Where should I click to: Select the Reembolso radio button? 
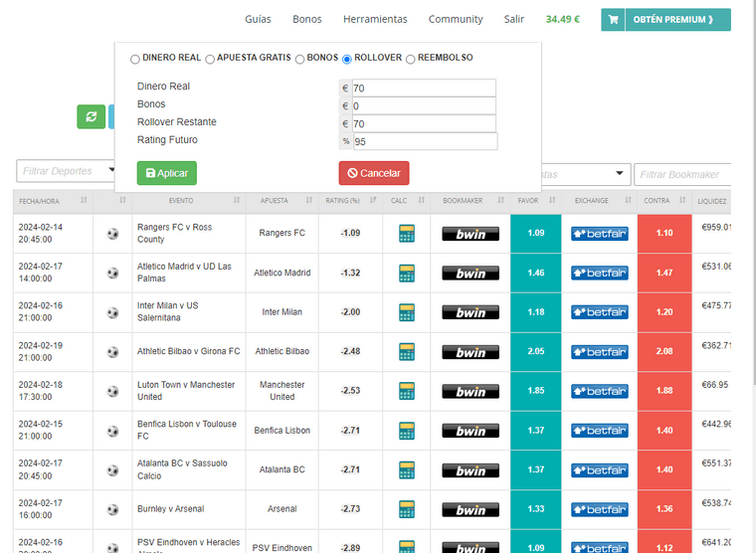(x=411, y=59)
